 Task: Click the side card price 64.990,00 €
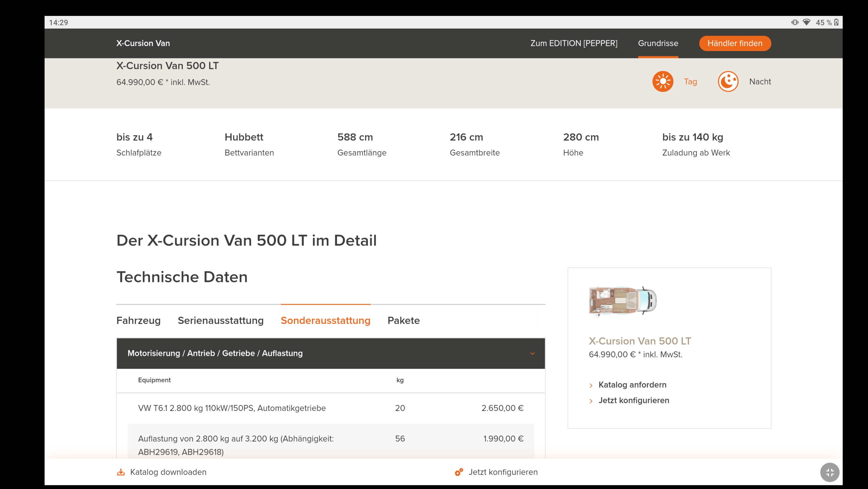coord(635,355)
